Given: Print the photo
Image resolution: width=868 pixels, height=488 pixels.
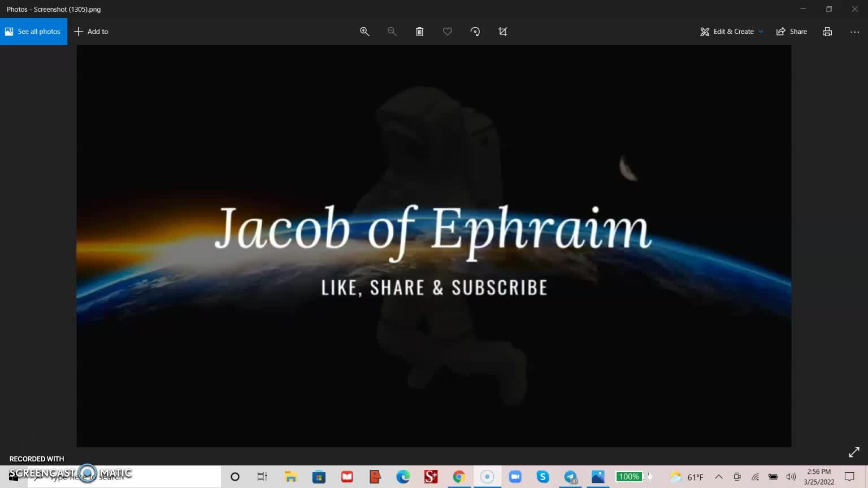Looking at the screenshot, I should click(827, 32).
